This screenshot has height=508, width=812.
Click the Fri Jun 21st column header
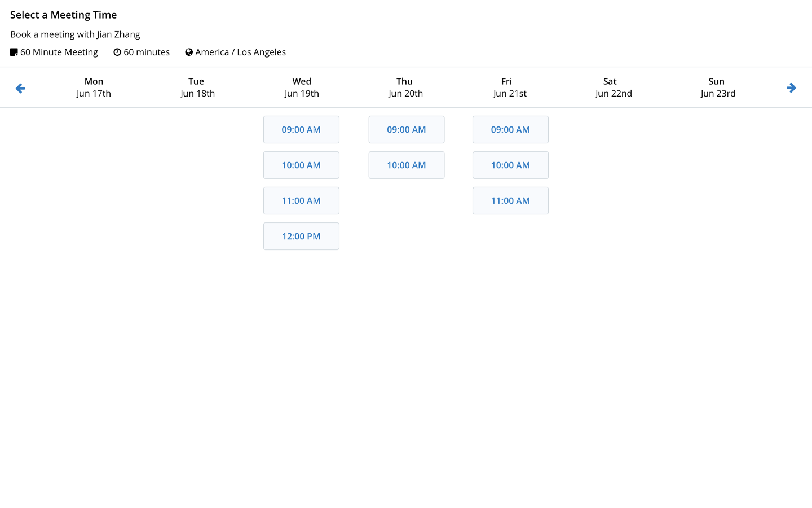509,87
